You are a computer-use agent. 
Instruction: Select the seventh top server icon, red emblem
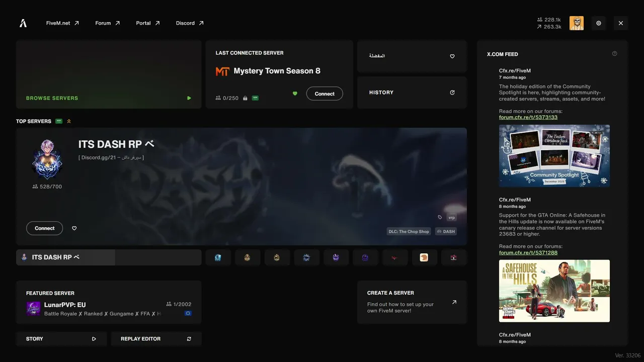click(x=394, y=257)
